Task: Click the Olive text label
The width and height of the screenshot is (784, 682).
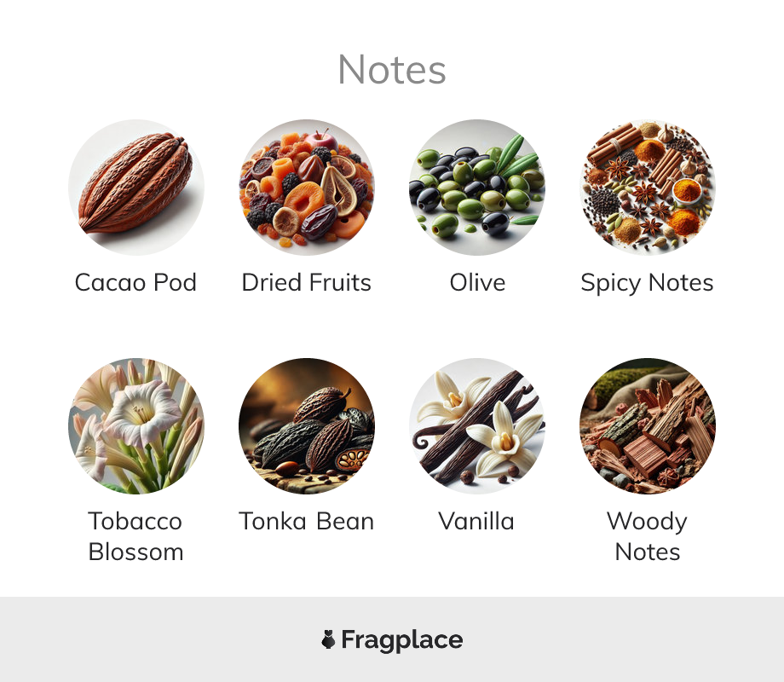Action: (x=477, y=283)
